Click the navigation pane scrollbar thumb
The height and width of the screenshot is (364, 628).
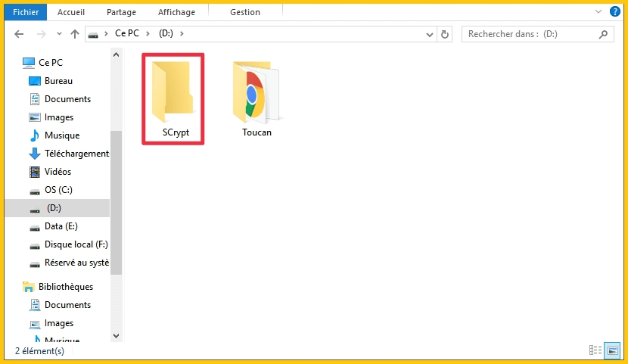point(117,203)
